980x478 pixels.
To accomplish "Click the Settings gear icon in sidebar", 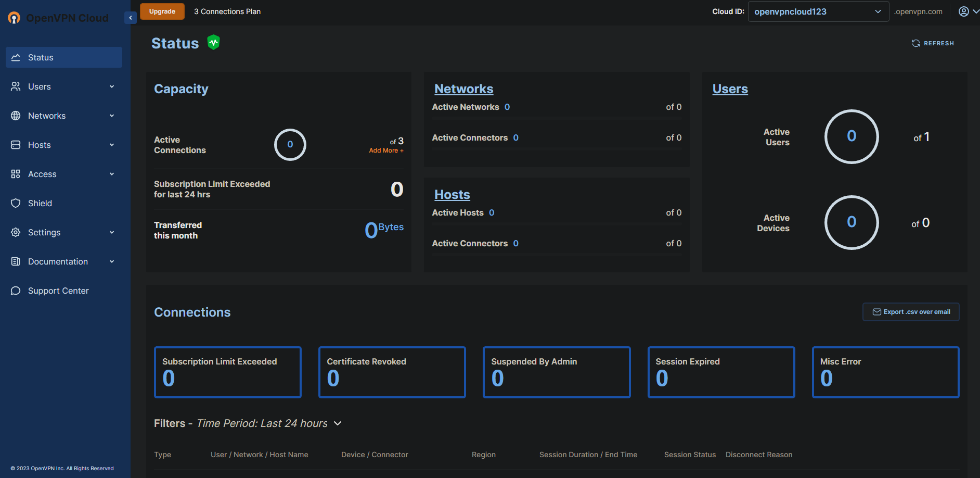I will click(16, 232).
